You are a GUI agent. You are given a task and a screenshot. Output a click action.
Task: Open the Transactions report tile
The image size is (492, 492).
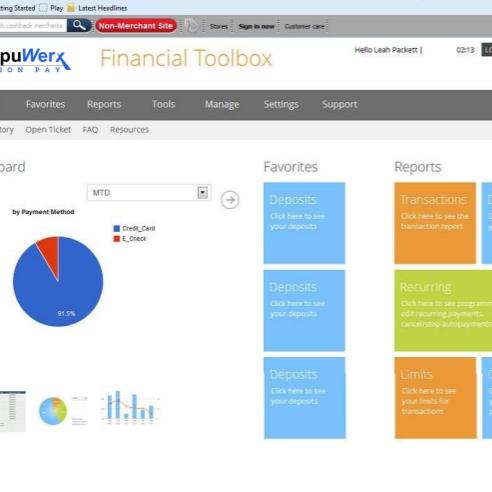(x=435, y=223)
